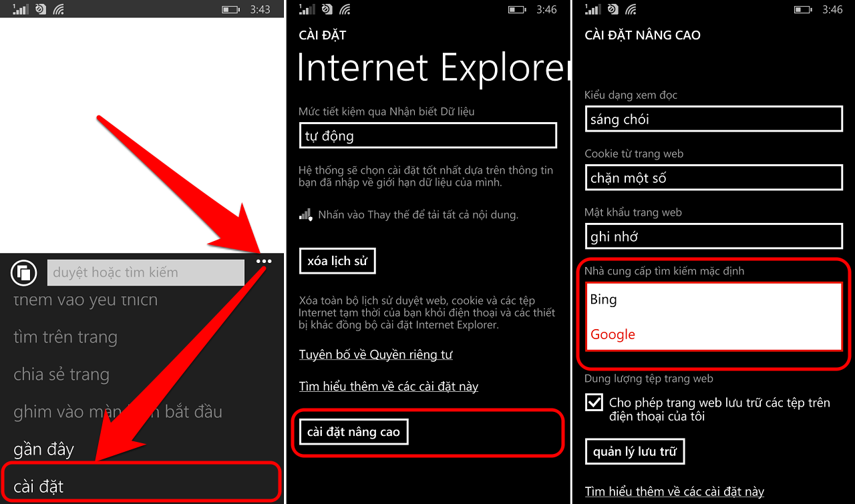Image resolution: width=855 pixels, height=504 pixels.
Task: Tap the three-dot more menu icon
Action: [264, 262]
